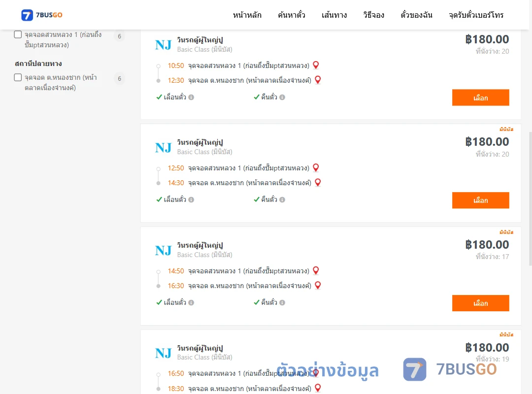Click คืนตั๋ว info icon on 10:50 trip
Screen dimensions: 532x394
click(x=282, y=98)
